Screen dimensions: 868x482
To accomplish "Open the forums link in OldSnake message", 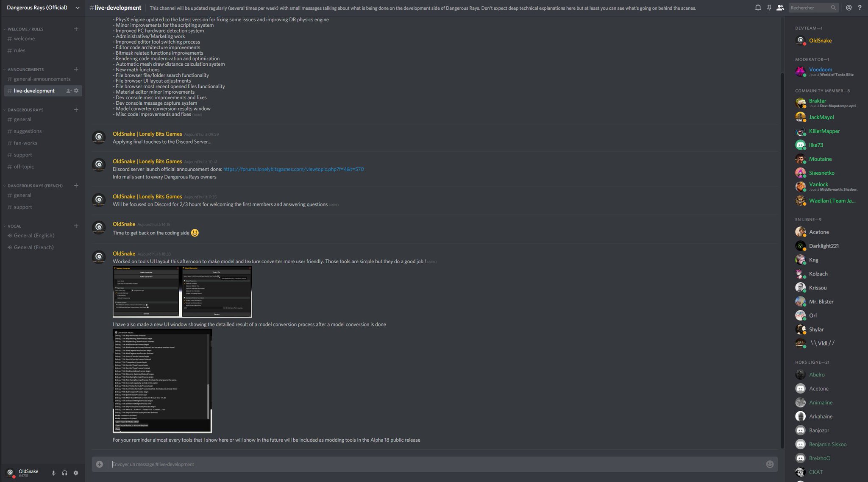I will (294, 169).
